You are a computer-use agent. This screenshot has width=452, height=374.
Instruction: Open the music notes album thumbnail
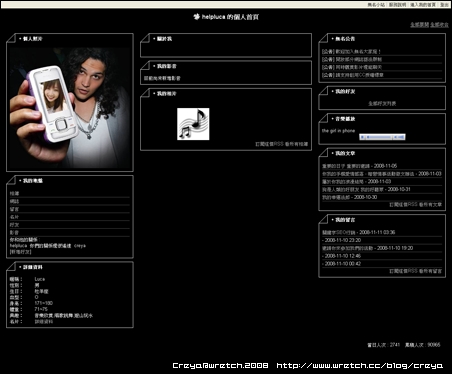click(x=193, y=124)
